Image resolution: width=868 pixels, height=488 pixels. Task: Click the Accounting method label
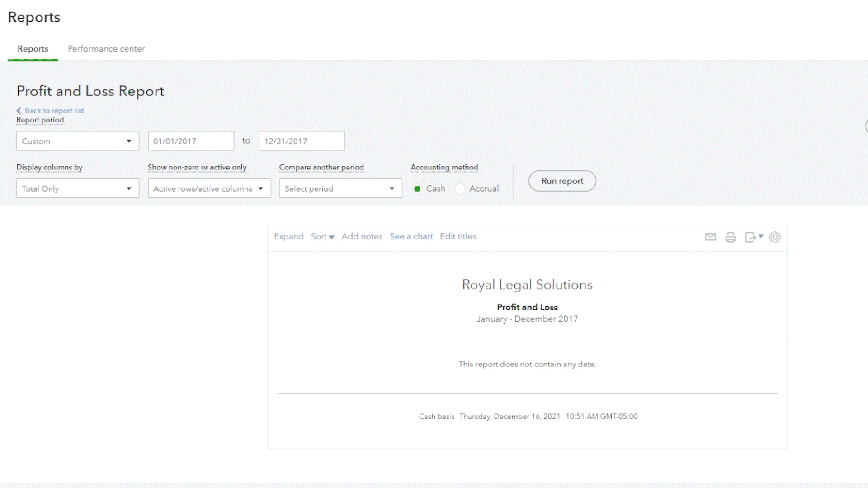coord(444,167)
